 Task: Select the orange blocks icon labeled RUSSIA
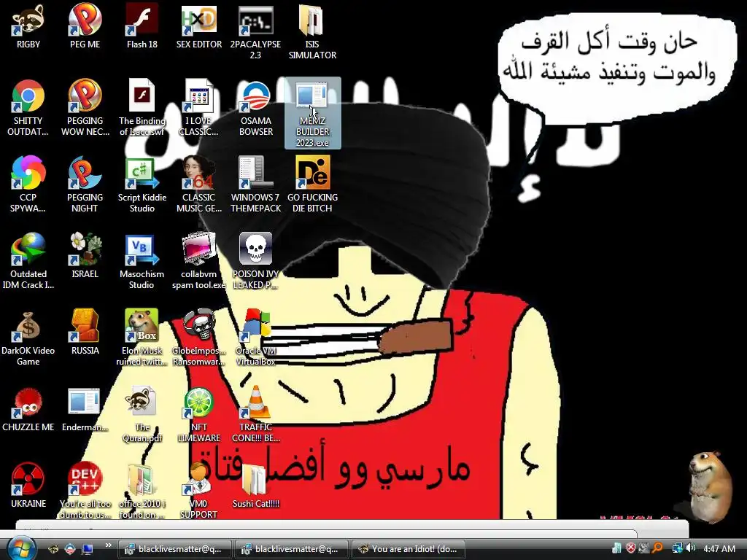tap(85, 332)
